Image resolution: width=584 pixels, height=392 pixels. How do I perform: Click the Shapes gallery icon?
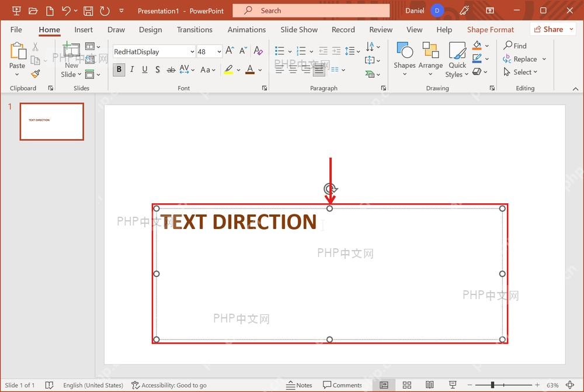(x=405, y=50)
